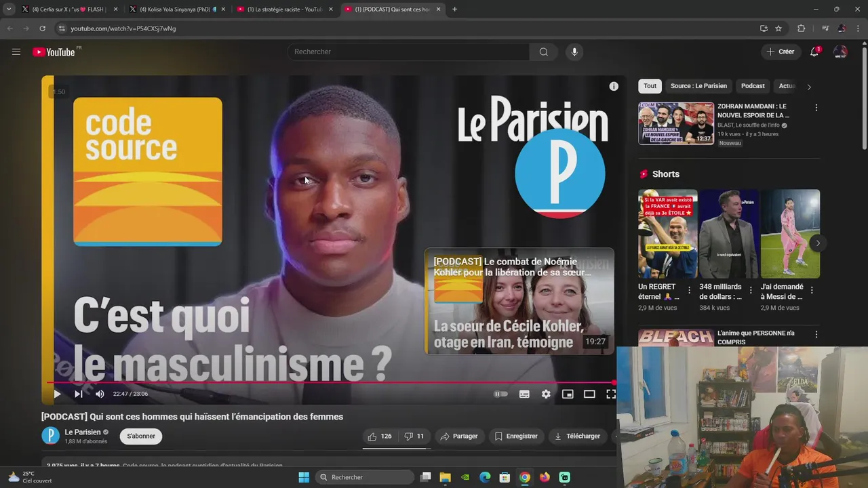Open the Noémie Kohler end-screen video card
868x488 pixels.
pos(519,301)
